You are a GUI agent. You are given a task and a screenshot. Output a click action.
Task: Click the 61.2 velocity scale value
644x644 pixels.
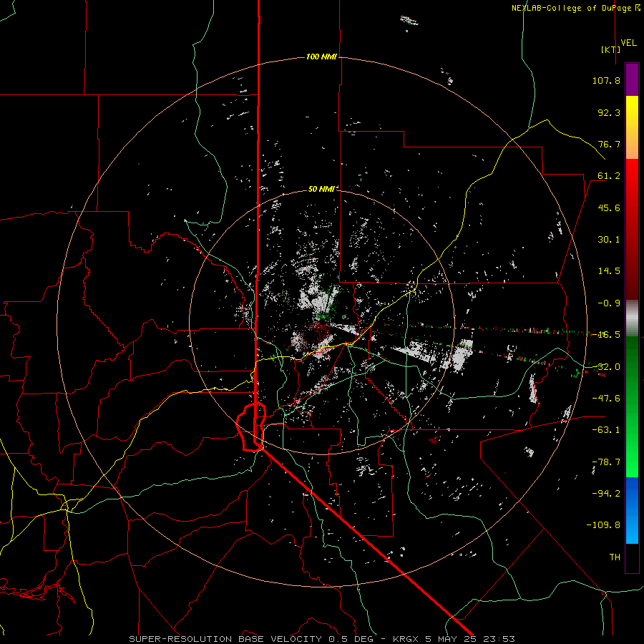click(x=609, y=176)
